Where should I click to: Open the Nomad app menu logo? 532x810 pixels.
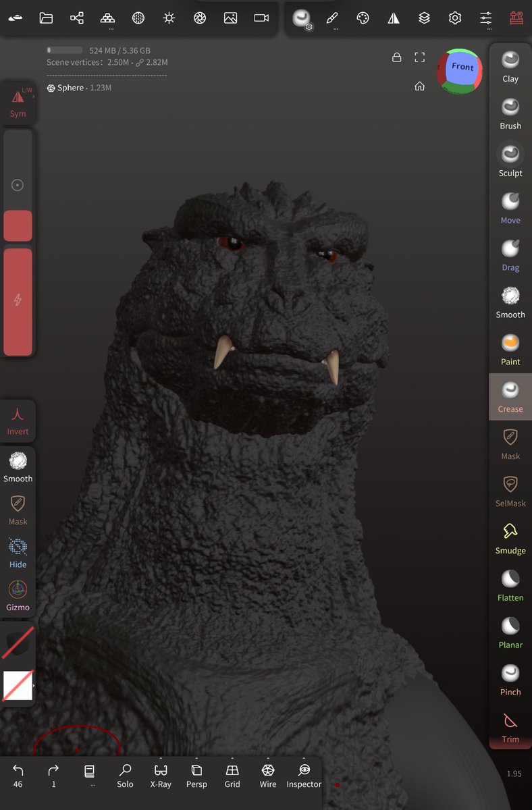click(x=15, y=18)
